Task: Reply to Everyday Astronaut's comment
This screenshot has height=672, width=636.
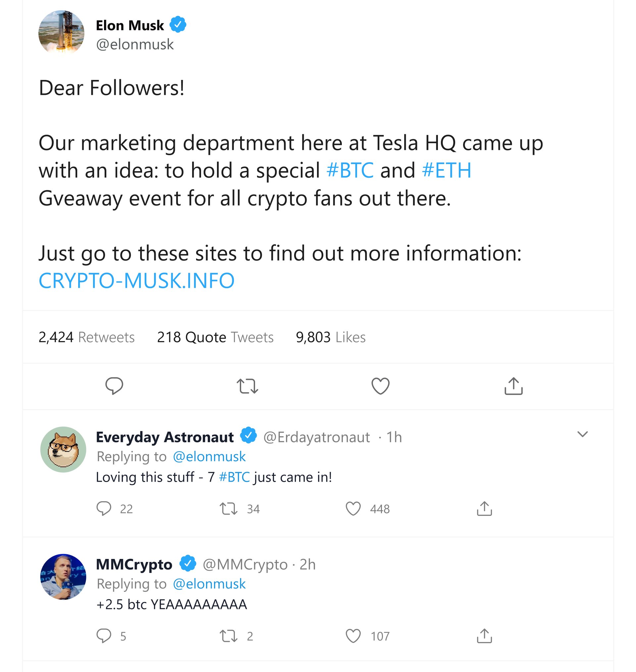Action: coord(104,509)
